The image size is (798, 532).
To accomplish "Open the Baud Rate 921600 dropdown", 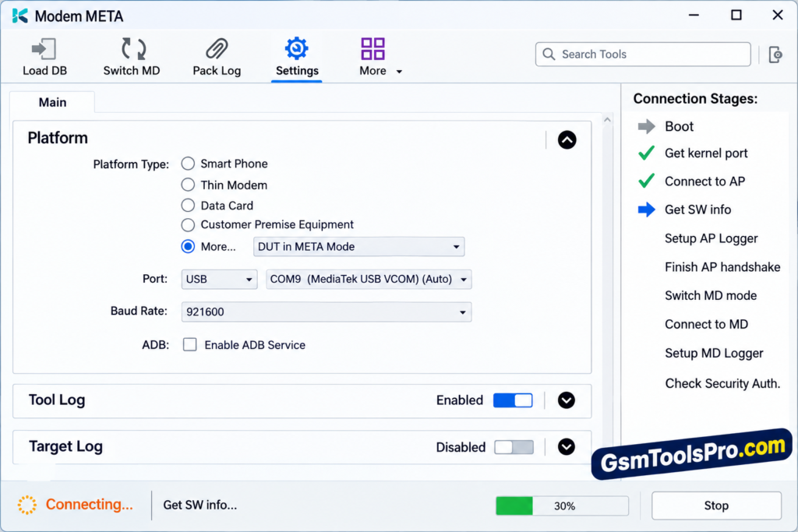I will 327,312.
